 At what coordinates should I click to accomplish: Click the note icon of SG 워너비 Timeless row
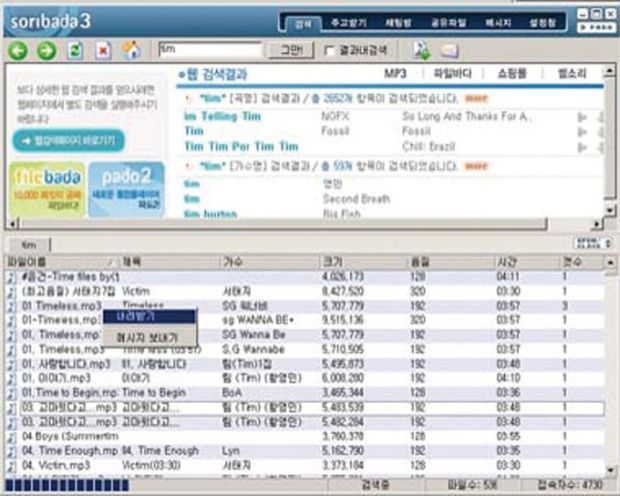11,306
